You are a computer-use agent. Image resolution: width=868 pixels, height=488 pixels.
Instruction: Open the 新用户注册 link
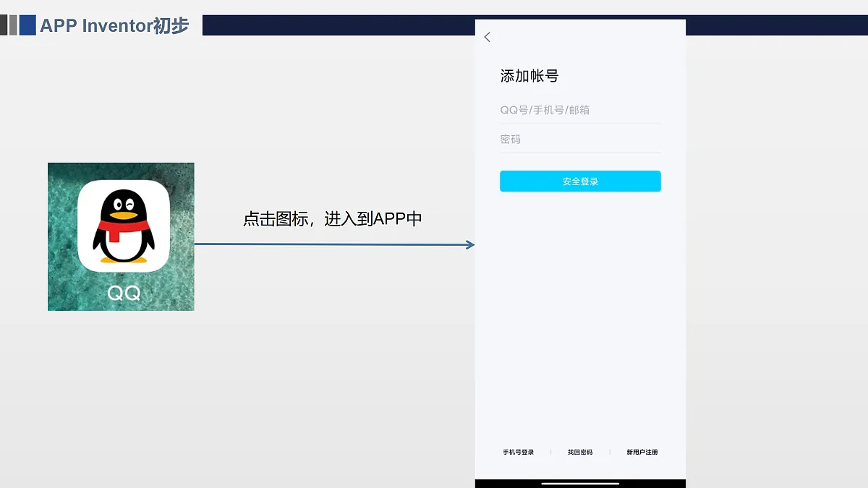point(642,452)
